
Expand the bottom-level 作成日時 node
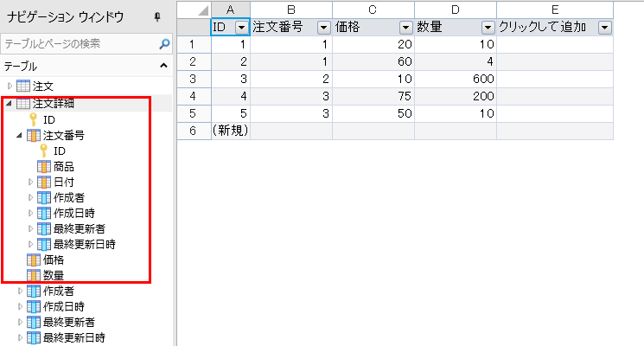point(20,306)
